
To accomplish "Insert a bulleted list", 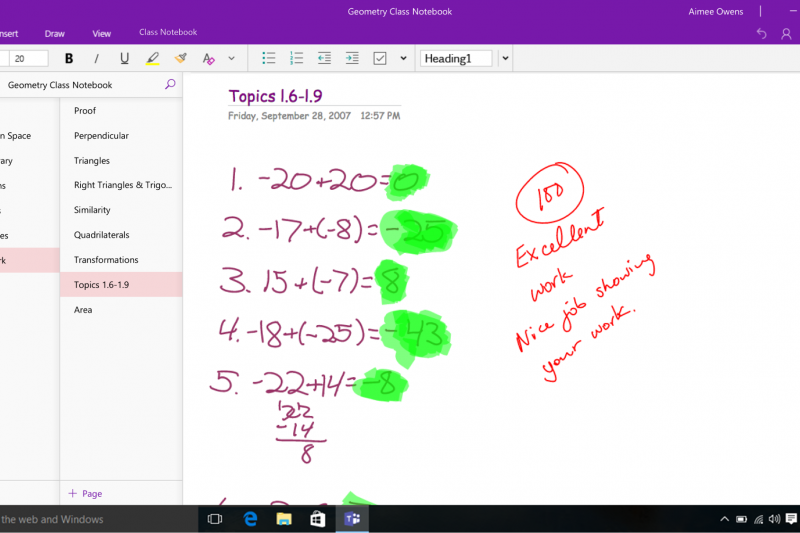I will [x=268, y=58].
